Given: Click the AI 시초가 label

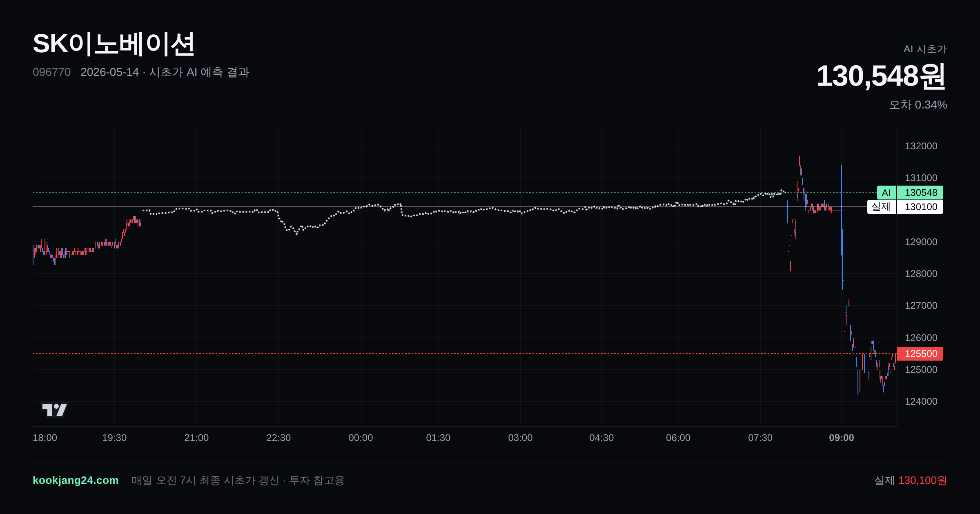Looking at the screenshot, I should point(925,49).
